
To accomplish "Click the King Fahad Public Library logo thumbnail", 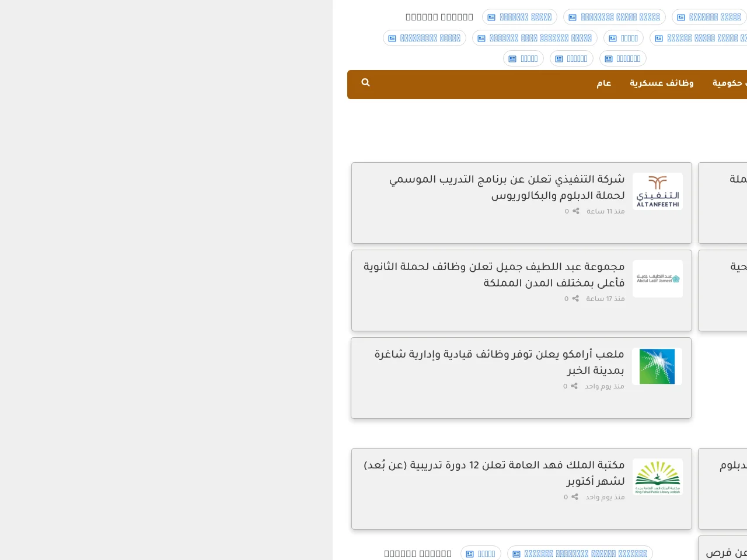I will pyautogui.click(x=658, y=477).
